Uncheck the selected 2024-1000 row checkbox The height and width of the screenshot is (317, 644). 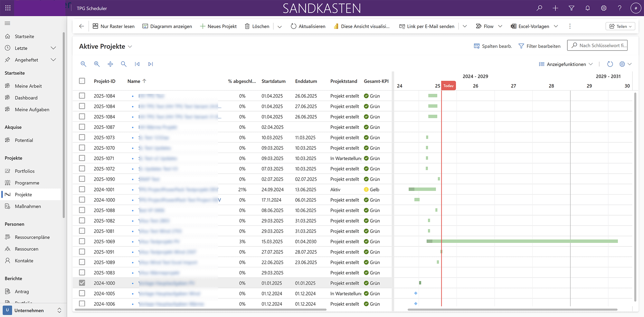[82, 283]
